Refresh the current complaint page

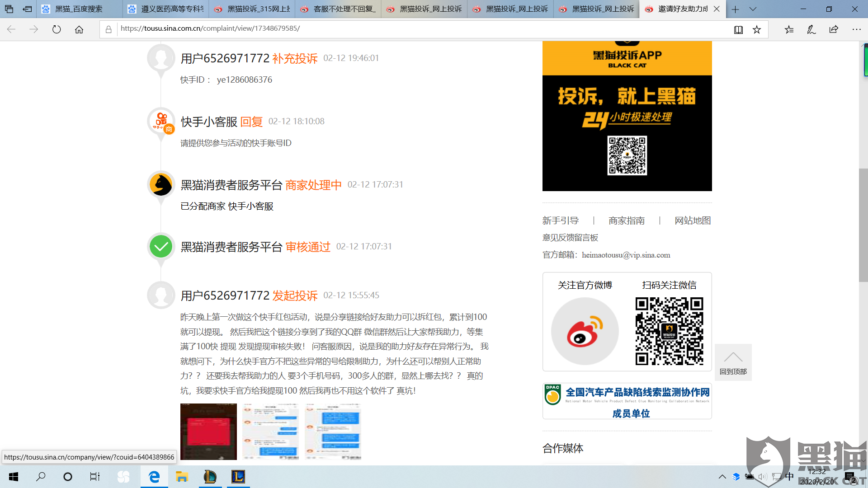(56, 29)
